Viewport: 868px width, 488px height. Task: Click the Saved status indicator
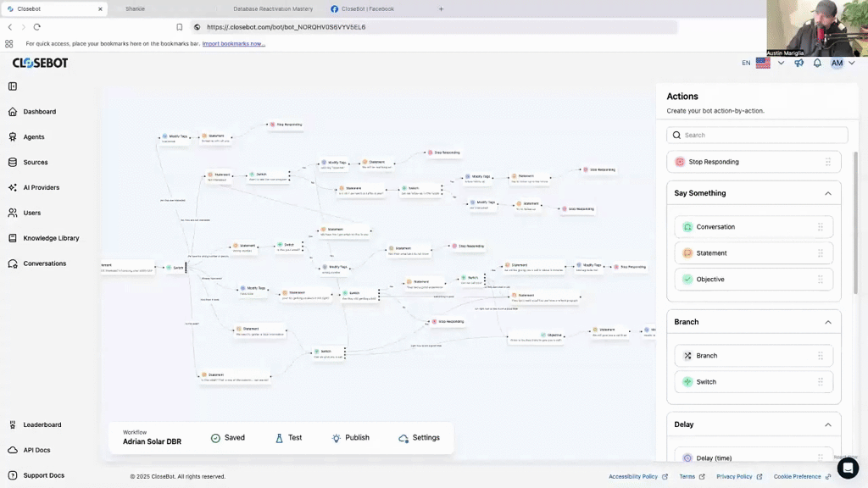[x=227, y=438]
